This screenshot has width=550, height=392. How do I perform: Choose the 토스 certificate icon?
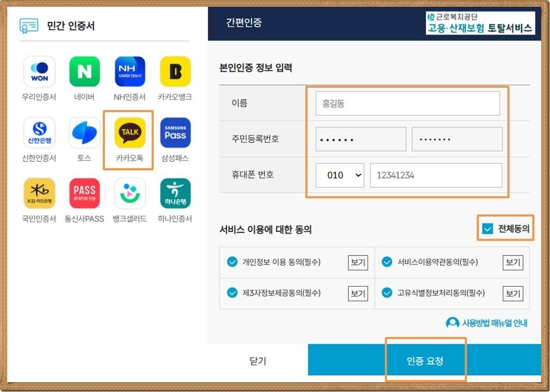pos(85,132)
